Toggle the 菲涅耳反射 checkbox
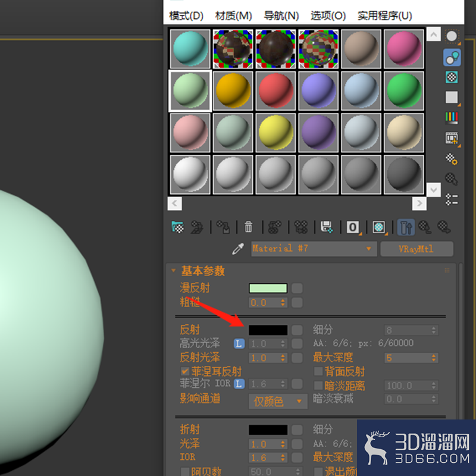The height and width of the screenshot is (476, 476). click(185, 371)
